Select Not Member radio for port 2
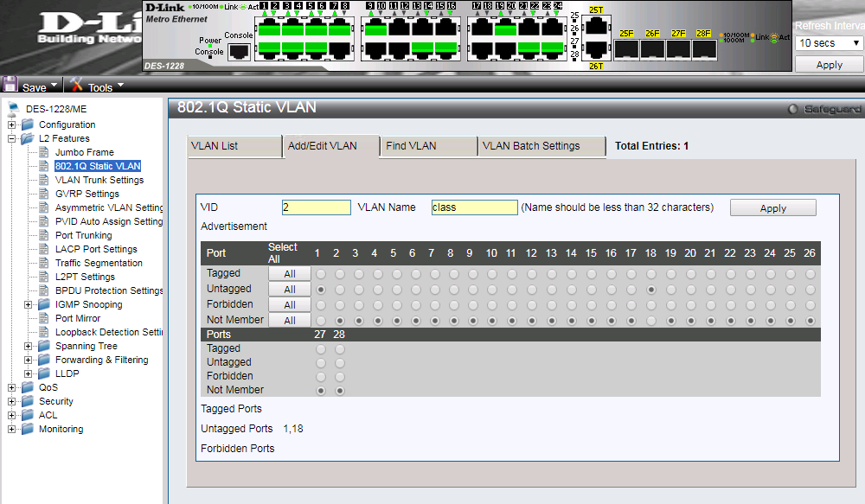The height and width of the screenshot is (504, 865). [x=340, y=321]
